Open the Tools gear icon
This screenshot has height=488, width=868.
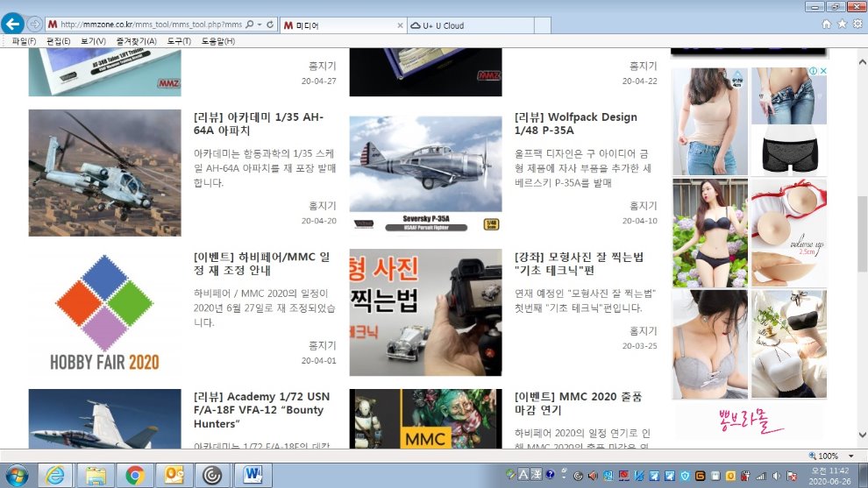(x=857, y=25)
